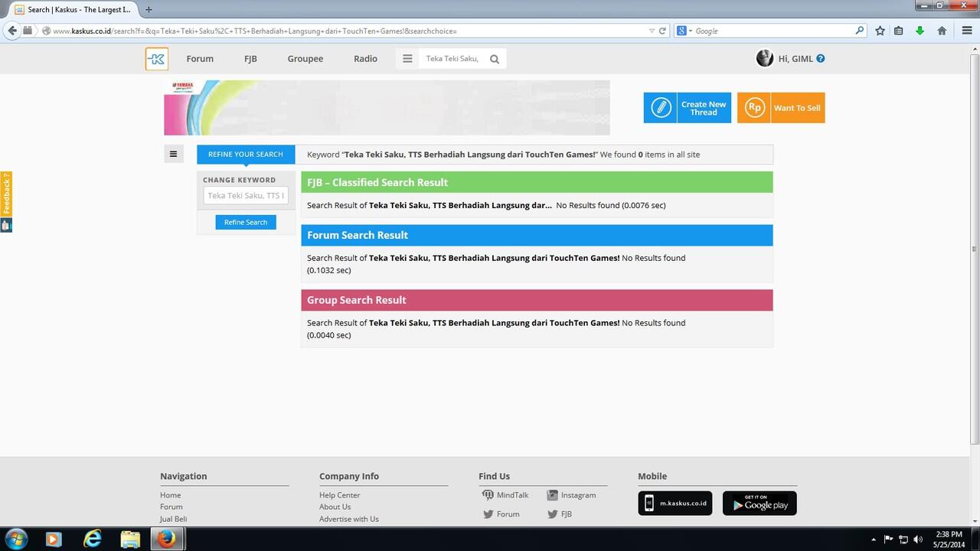Click the Create New Thread button
980x551 pixels.
coord(688,108)
